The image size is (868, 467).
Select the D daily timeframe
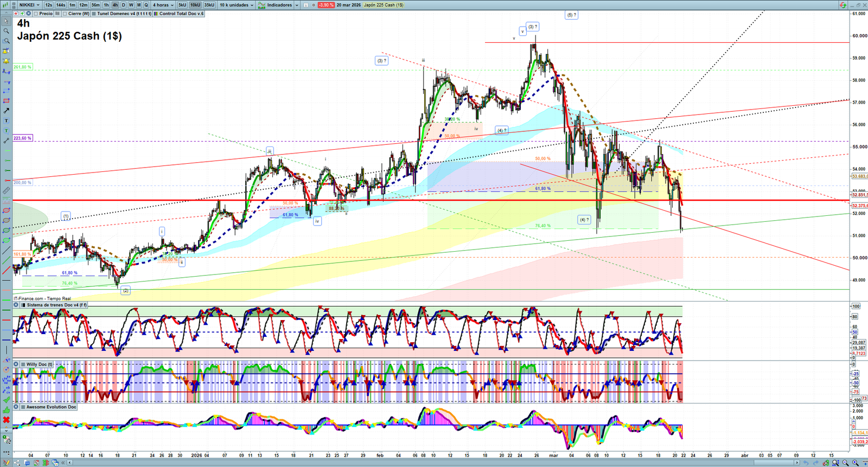coord(123,5)
